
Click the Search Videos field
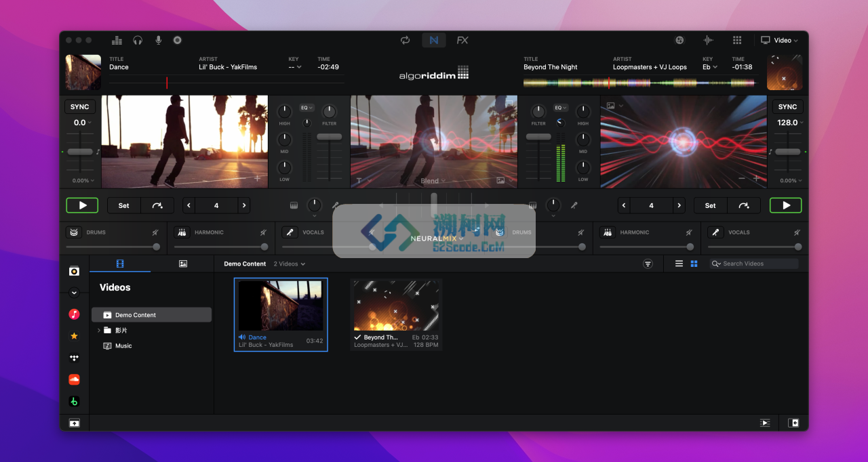pyautogui.click(x=754, y=264)
